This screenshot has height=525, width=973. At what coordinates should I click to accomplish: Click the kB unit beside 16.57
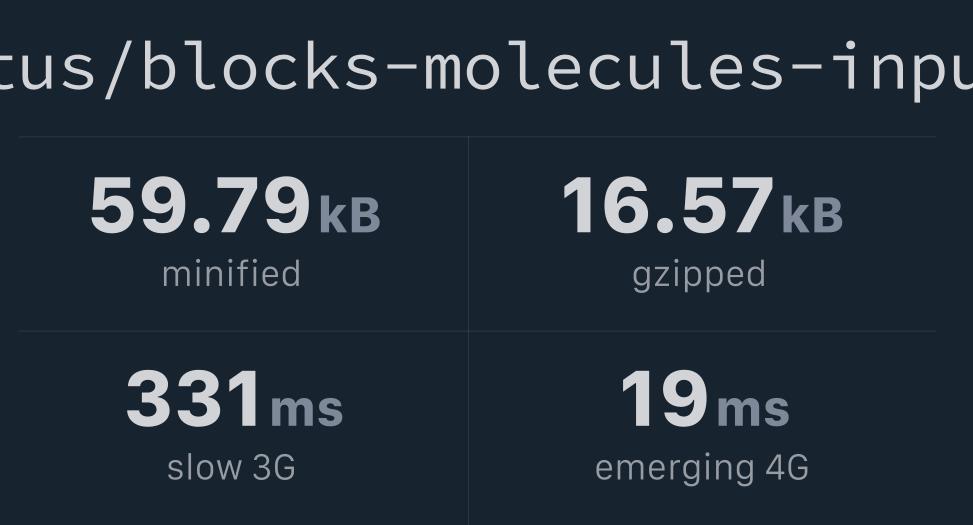point(812,215)
